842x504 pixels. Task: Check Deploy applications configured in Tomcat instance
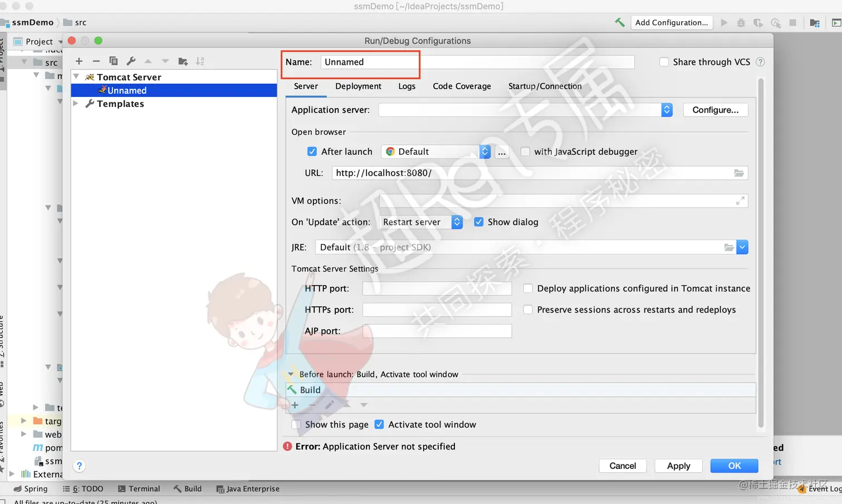click(x=528, y=288)
